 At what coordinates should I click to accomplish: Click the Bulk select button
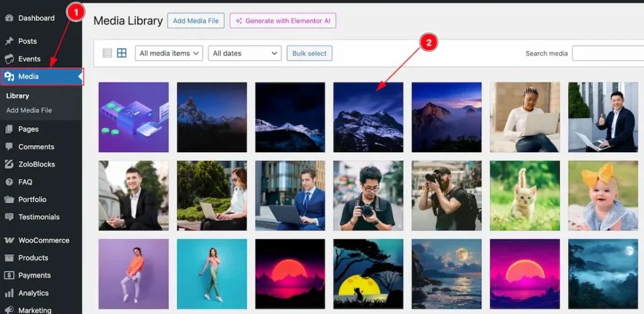click(309, 53)
